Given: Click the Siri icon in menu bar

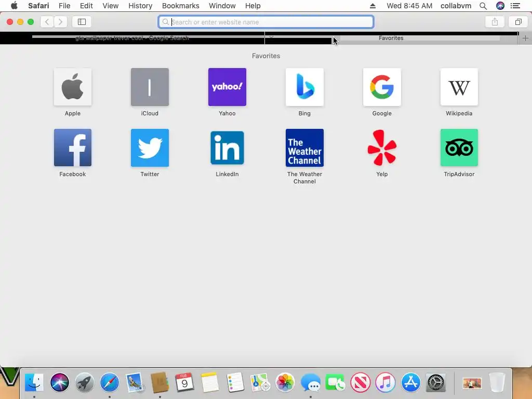Looking at the screenshot, I should pyautogui.click(x=500, y=6).
